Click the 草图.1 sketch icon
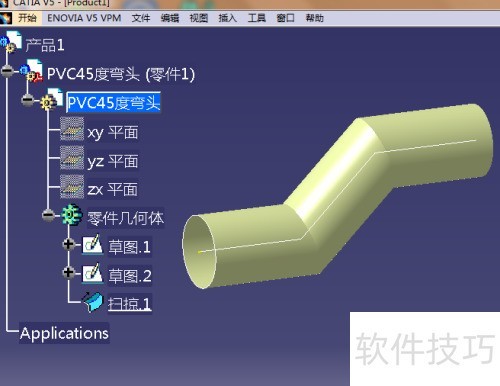Screen dimensions: 500x386 92,244
